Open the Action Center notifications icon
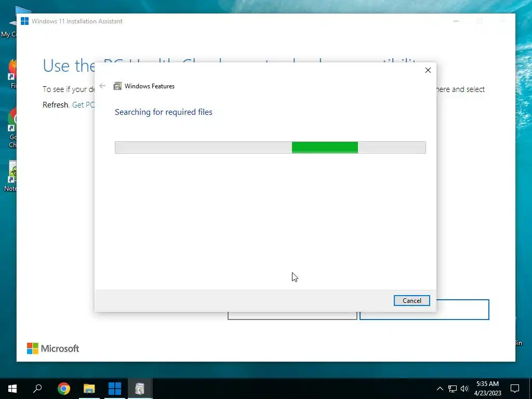This screenshot has width=532, height=399. (x=515, y=389)
